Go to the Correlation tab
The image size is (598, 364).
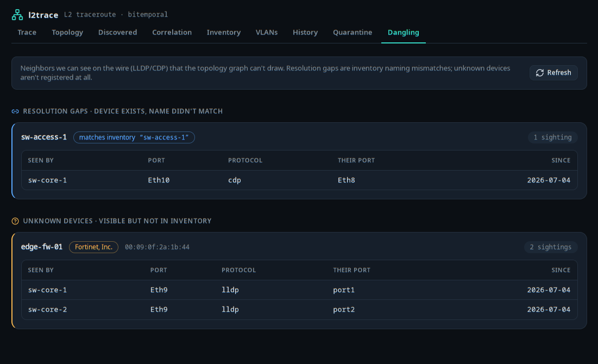tap(172, 33)
